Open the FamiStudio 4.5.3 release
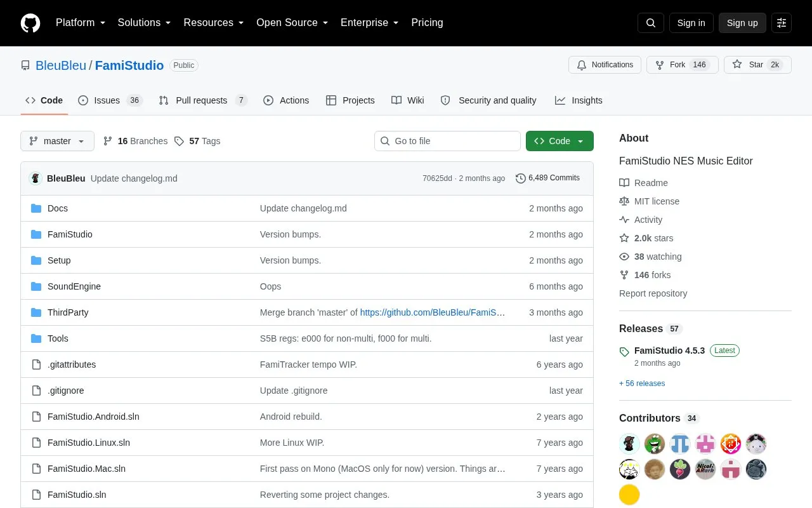The height and width of the screenshot is (508, 812). pos(669,351)
